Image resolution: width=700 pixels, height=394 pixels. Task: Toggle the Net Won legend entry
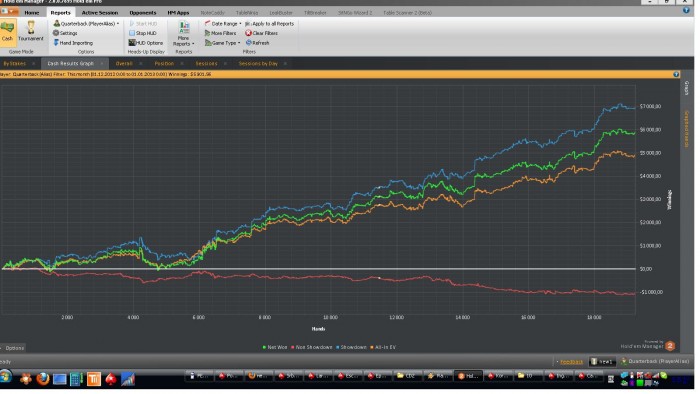point(275,347)
